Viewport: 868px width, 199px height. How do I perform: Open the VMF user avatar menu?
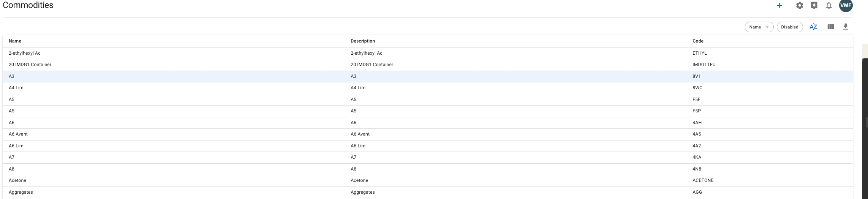point(846,6)
